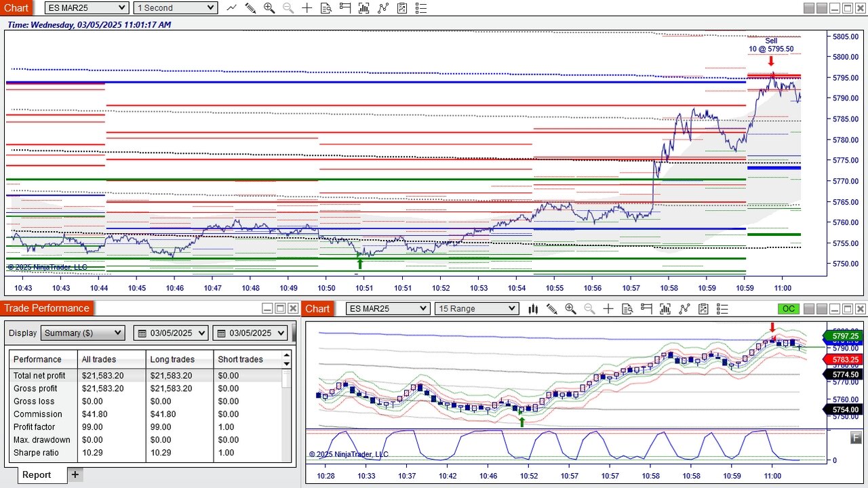868x488 pixels.
Task: Open the 15 Range interval dropdown
Action: (477, 309)
